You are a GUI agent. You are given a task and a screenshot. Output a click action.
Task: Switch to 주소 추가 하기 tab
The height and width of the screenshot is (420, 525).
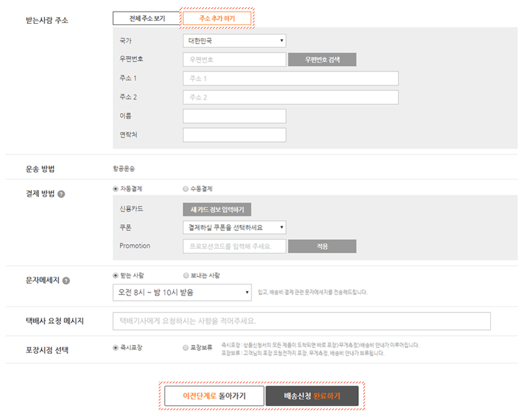[x=217, y=19]
